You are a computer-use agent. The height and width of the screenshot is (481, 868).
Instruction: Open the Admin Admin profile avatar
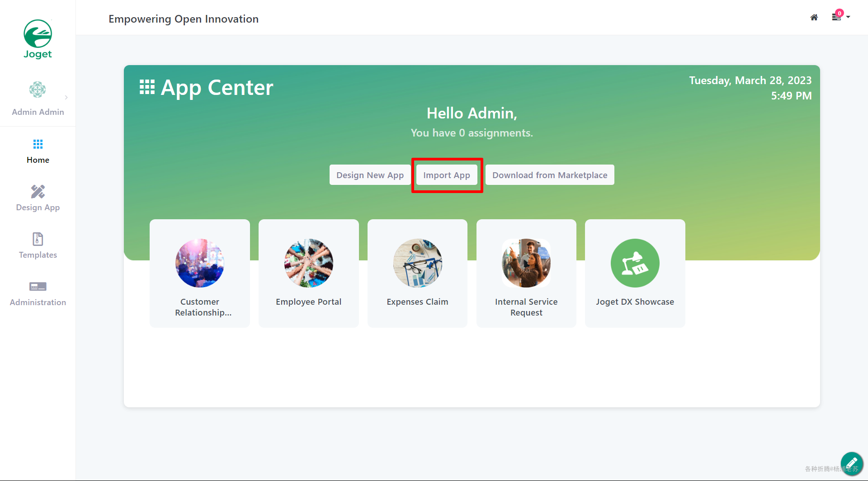click(38, 90)
